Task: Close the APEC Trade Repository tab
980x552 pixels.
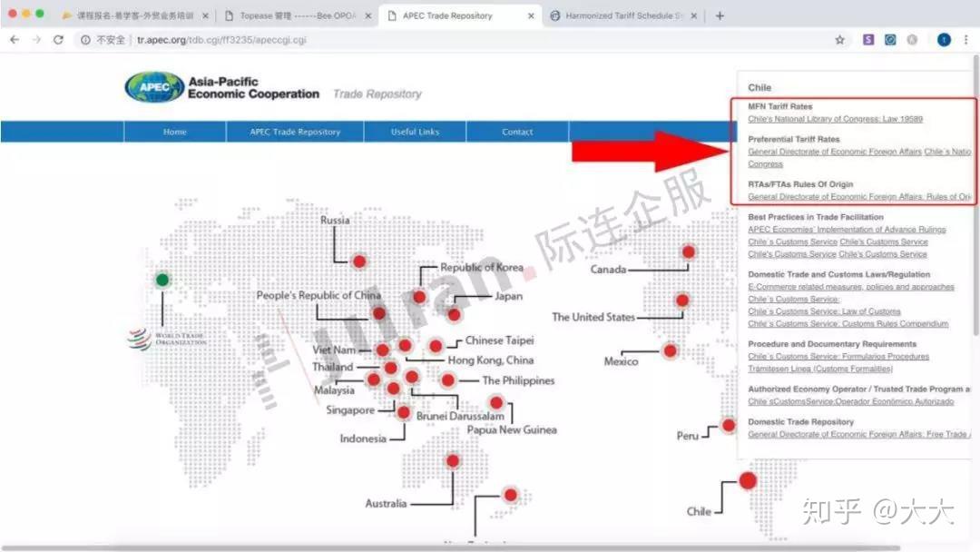Action: pyautogui.click(x=531, y=15)
